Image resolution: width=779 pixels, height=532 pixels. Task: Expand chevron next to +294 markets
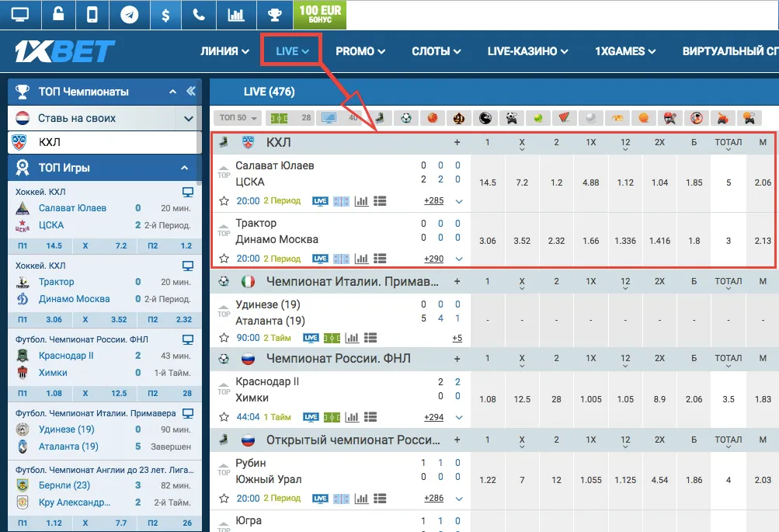(x=459, y=418)
